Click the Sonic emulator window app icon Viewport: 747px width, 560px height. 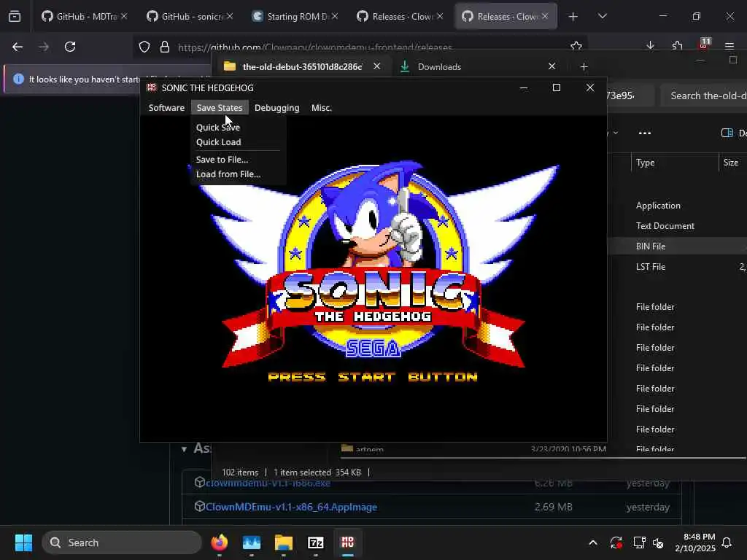[152, 87]
